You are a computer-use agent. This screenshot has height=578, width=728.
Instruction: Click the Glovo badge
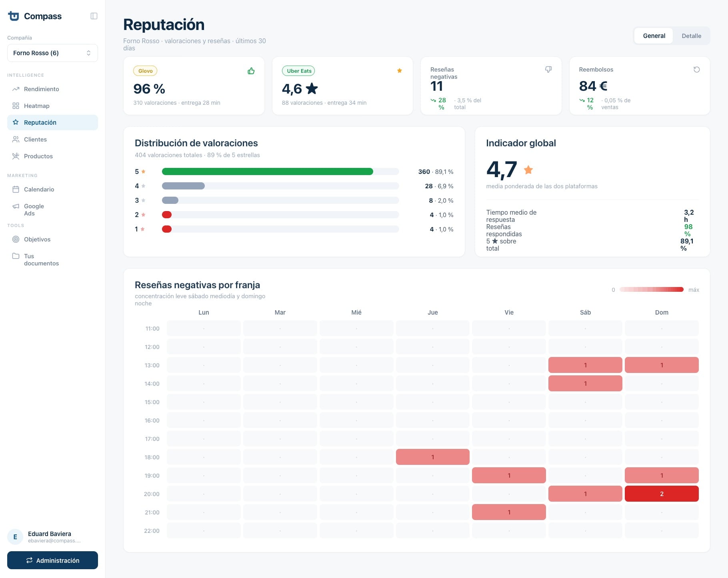point(145,71)
